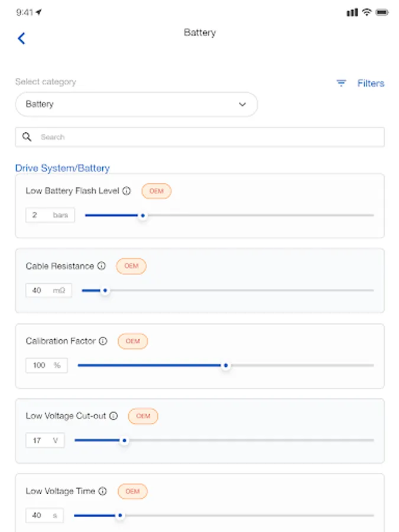Click the Calibration Factor slider handle
The width and height of the screenshot is (399, 532).
pyautogui.click(x=225, y=366)
